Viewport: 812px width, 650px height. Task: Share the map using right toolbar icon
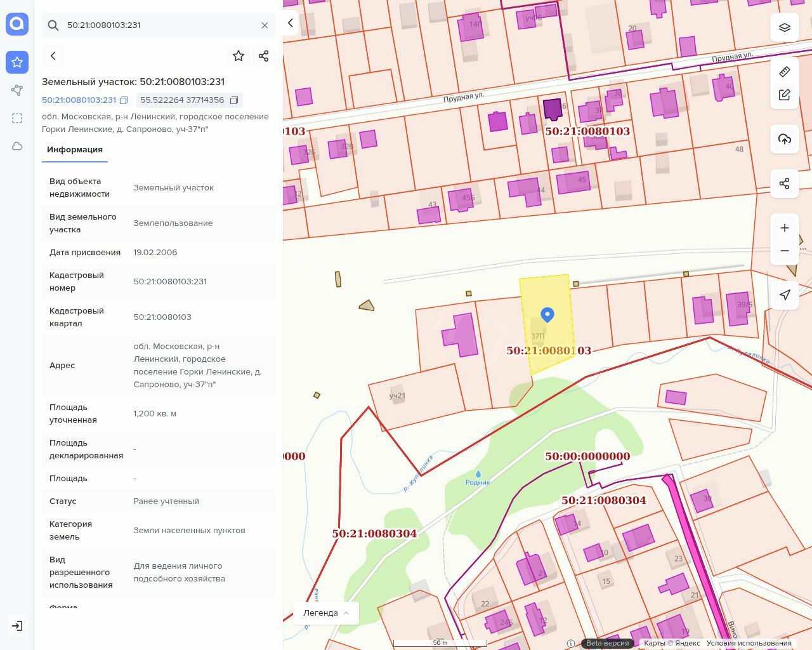click(785, 183)
